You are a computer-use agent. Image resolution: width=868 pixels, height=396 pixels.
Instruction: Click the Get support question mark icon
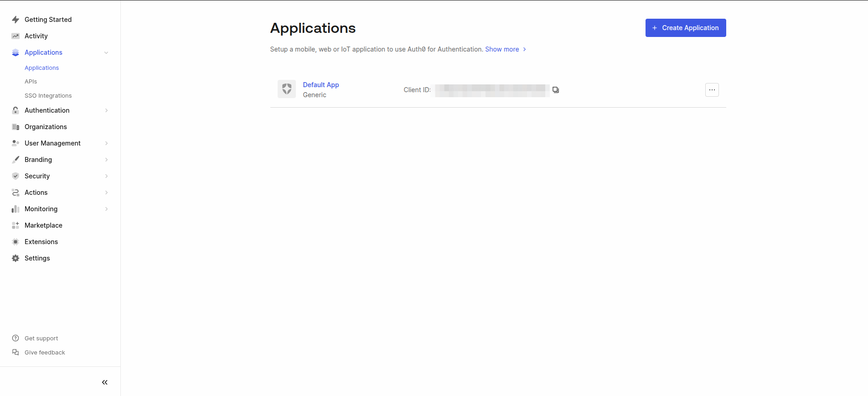(x=15, y=338)
